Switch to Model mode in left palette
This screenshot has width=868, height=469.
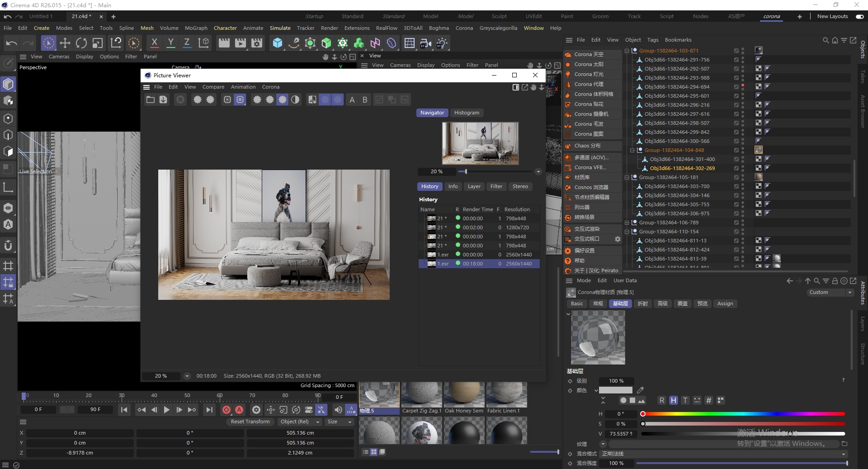click(x=8, y=84)
